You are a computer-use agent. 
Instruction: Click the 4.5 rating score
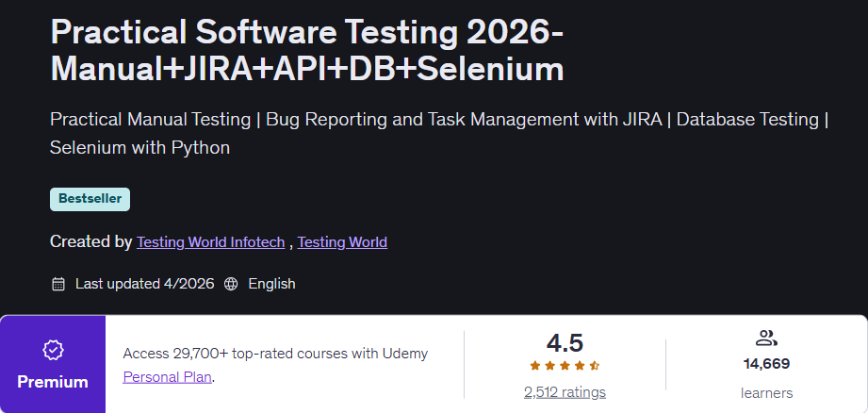[565, 343]
